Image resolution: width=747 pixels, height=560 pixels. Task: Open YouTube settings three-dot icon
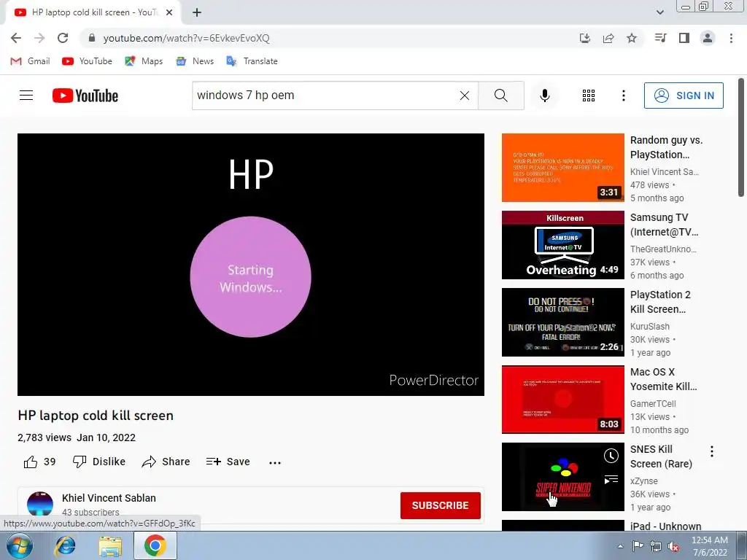click(624, 96)
